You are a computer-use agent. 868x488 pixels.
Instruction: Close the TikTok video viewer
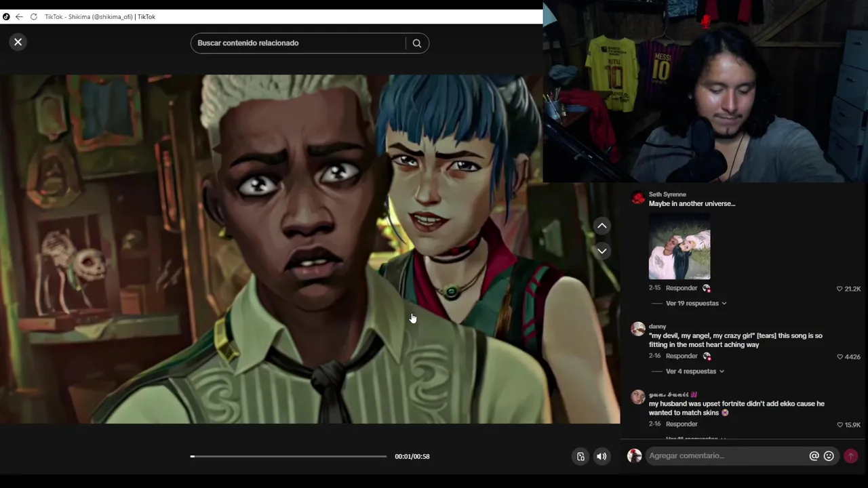[x=18, y=42]
